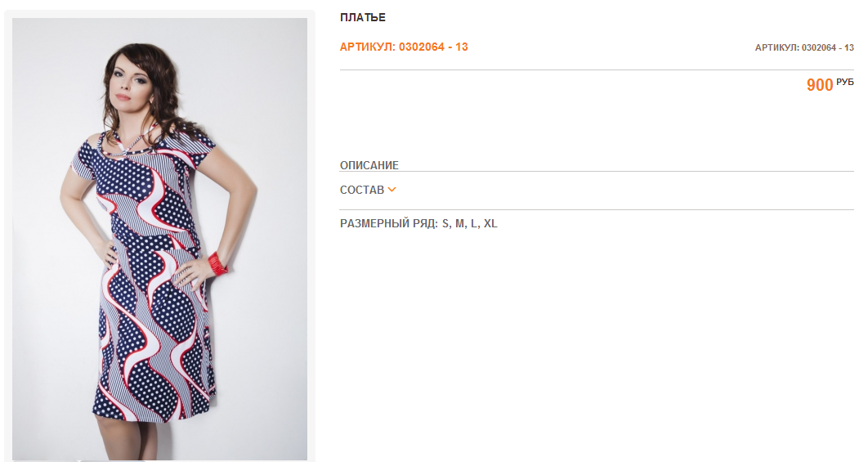The image size is (868, 462).
Task: Pick size XL from РАЗМЕРНЫЙ РЯД
Action: click(490, 224)
